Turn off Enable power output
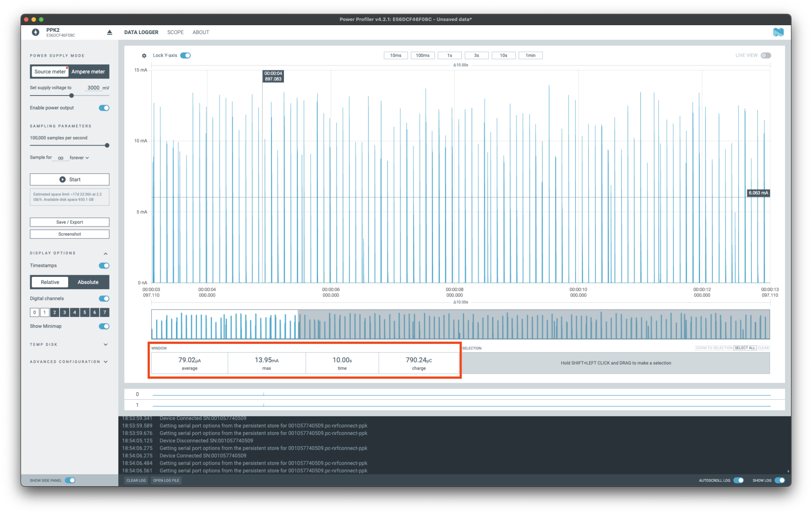Image resolution: width=812 pixels, height=514 pixels. [103, 107]
